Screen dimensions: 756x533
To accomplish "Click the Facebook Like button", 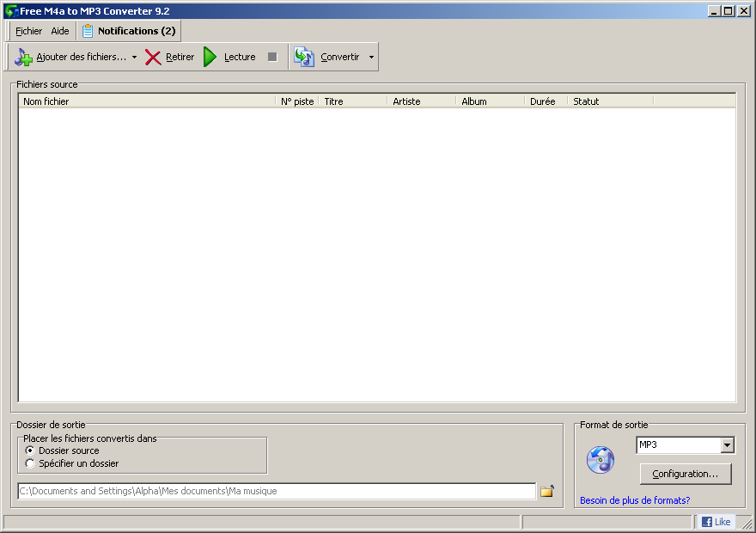I will click(716, 522).
